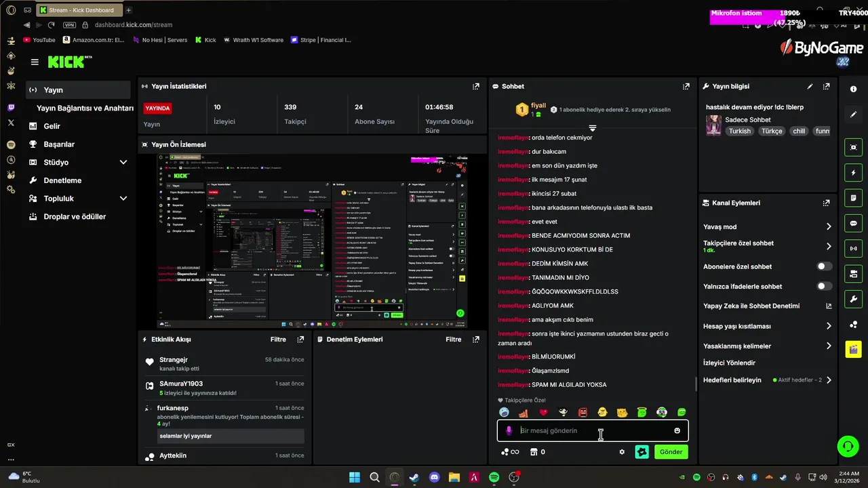Click the yellow clapperboard clip icon
The image size is (868, 488).
(x=853, y=349)
